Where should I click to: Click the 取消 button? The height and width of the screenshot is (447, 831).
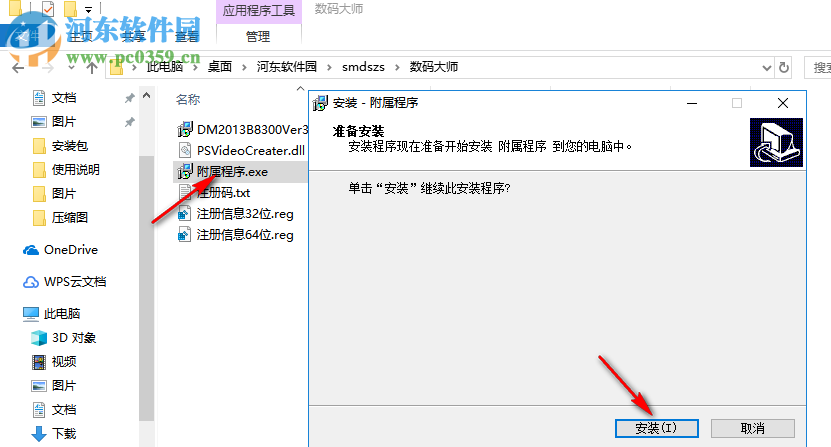753,428
